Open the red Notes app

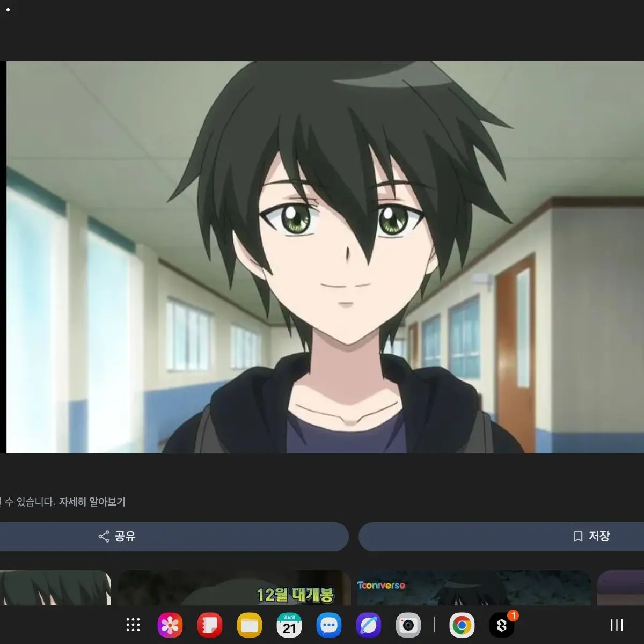point(210,625)
